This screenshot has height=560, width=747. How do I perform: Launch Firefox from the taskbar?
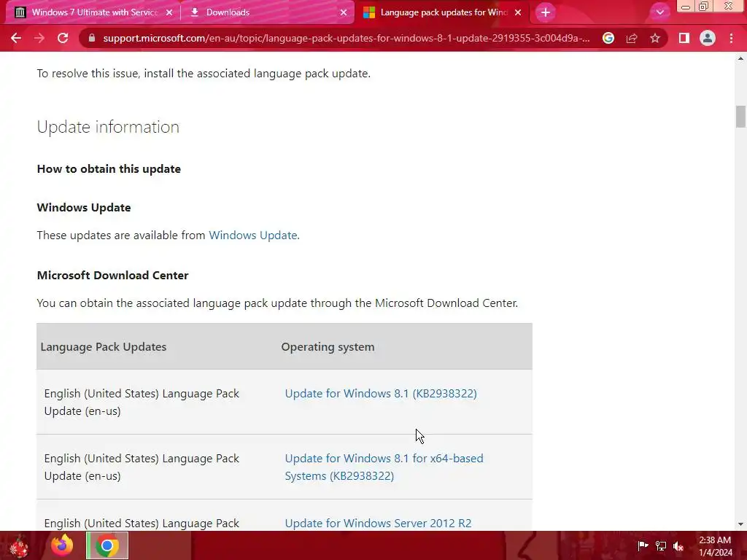pos(62,545)
